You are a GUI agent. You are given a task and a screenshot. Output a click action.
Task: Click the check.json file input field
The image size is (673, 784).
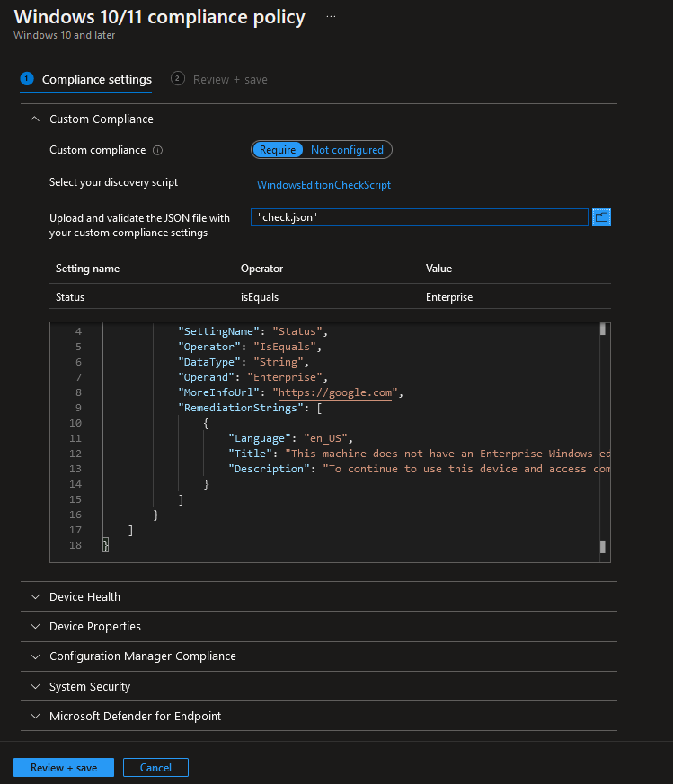coord(420,217)
